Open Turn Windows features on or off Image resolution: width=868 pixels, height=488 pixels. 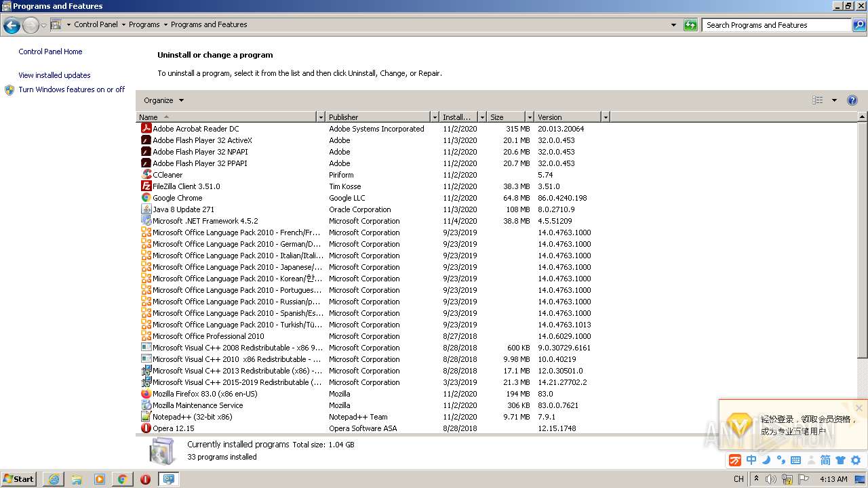coord(72,89)
